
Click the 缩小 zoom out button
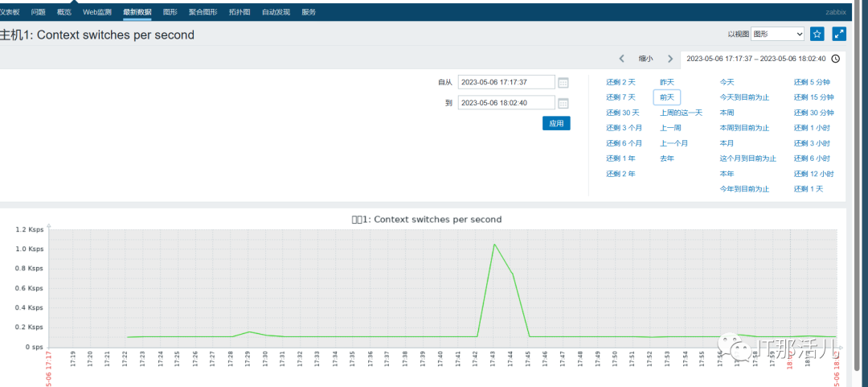pyautogui.click(x=645, y=58)
